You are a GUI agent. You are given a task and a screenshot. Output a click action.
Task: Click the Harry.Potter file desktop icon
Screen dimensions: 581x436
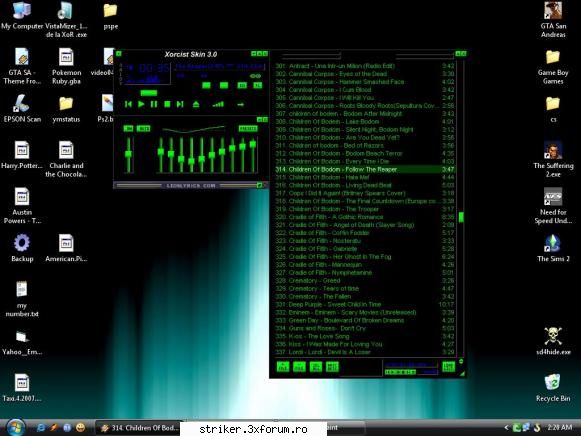22,155
